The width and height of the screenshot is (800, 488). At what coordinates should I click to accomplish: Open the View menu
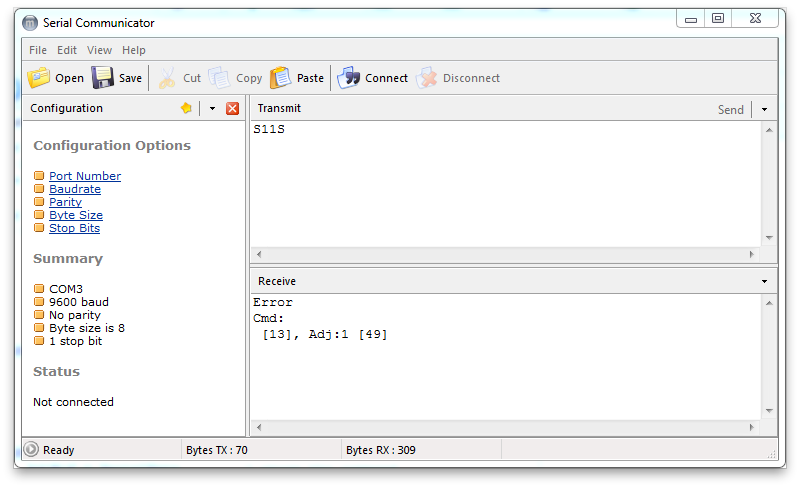click(x=99, y=50)
